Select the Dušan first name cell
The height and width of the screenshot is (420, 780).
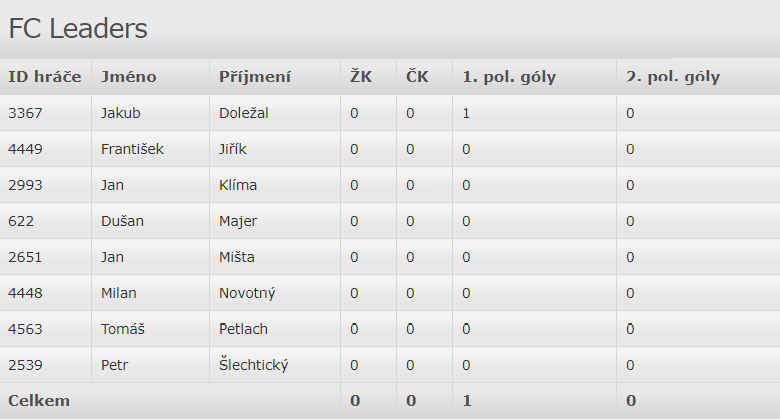pyautogui.click(x=123, y=221)
